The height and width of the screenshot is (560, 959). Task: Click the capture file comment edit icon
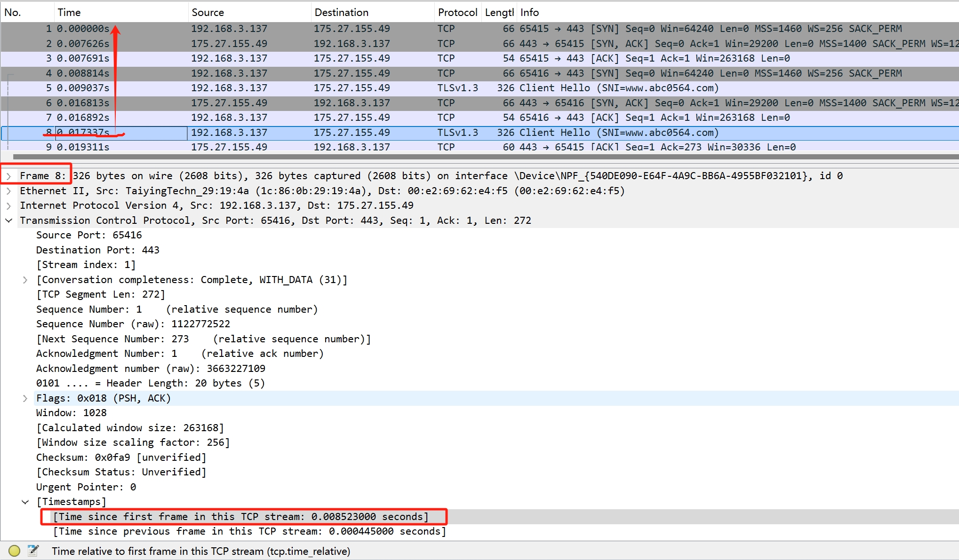point(33,551)
